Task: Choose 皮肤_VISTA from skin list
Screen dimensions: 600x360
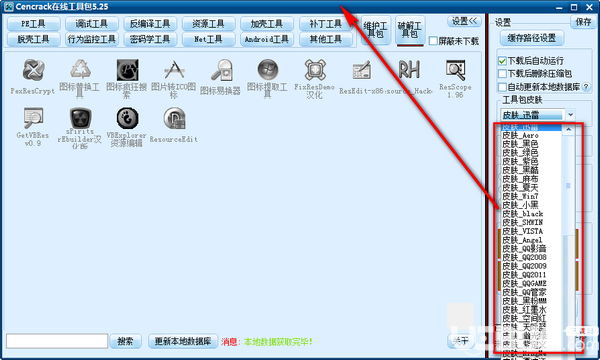Action: click(x=531, y=231)
